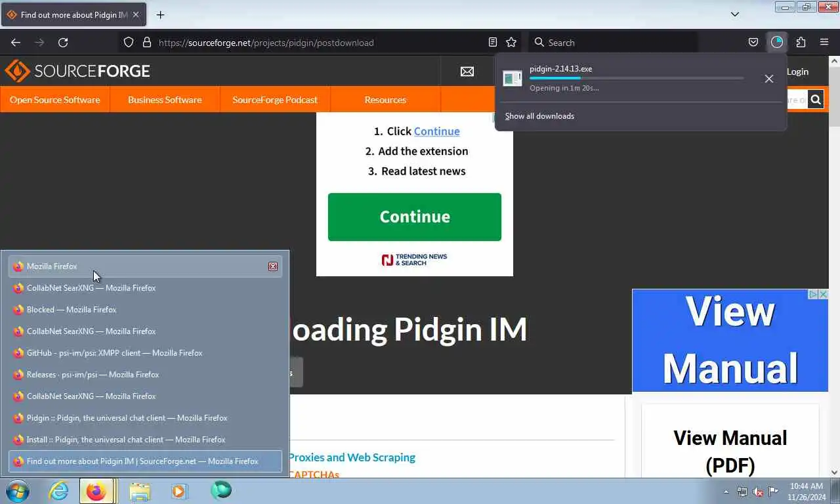Click the scrollbar down arrow

[x=834, y=472]
